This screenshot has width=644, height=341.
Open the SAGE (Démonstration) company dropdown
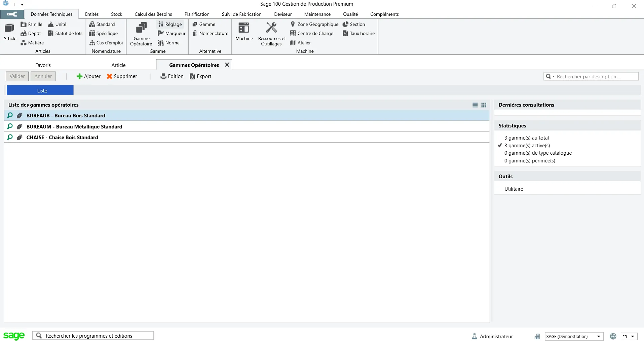[x=574, y=336]
